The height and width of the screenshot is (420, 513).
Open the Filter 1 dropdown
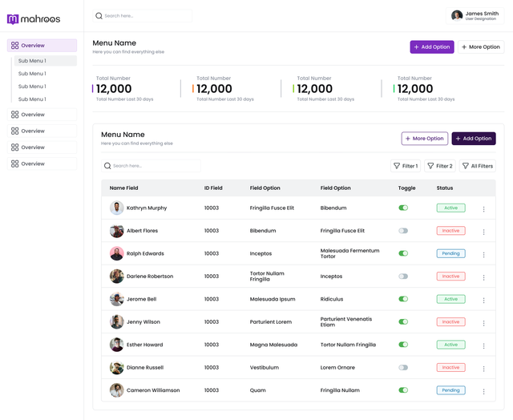pos(406,166)
